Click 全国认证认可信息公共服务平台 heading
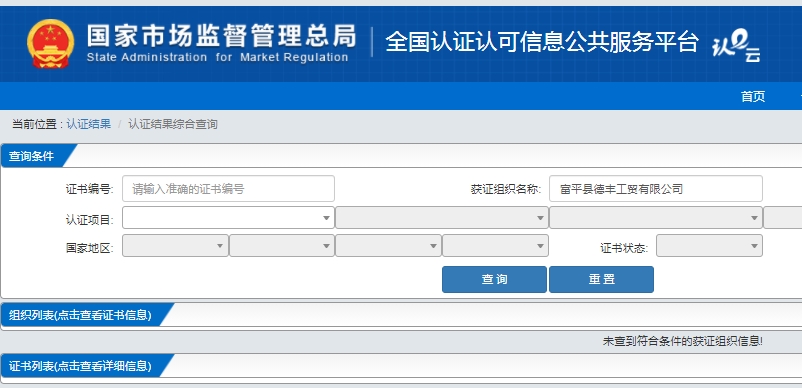Viewport: 802px width, 388px height. 542,42
